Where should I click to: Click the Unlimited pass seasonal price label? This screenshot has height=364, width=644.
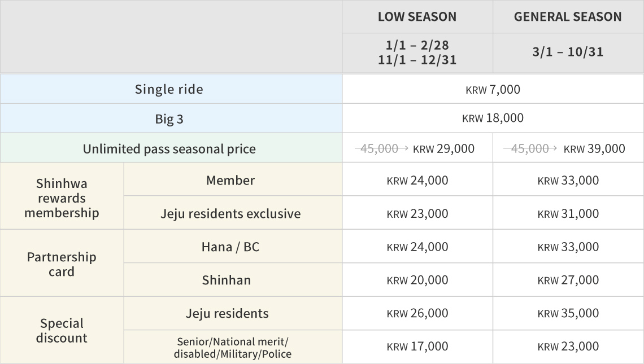click(x=169, y=149)
